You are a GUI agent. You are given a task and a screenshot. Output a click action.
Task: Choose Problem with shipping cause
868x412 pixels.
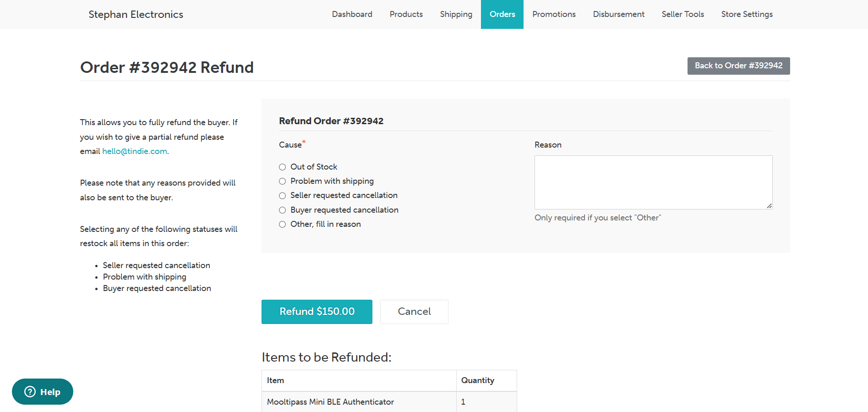tap(283, 181)
